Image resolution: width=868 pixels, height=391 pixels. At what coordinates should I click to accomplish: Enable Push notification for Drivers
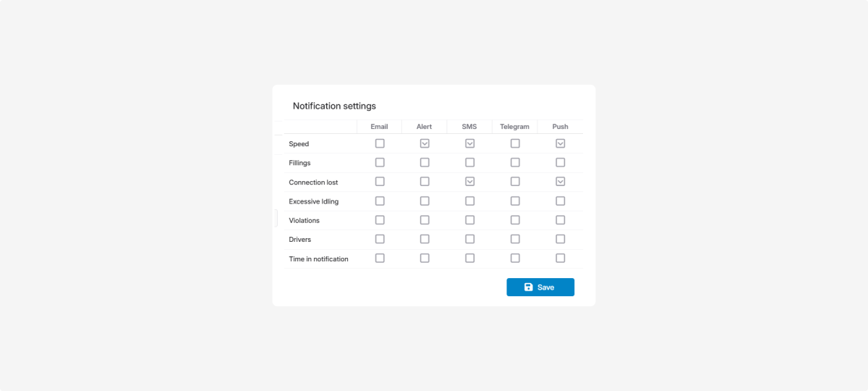(560, 239)
